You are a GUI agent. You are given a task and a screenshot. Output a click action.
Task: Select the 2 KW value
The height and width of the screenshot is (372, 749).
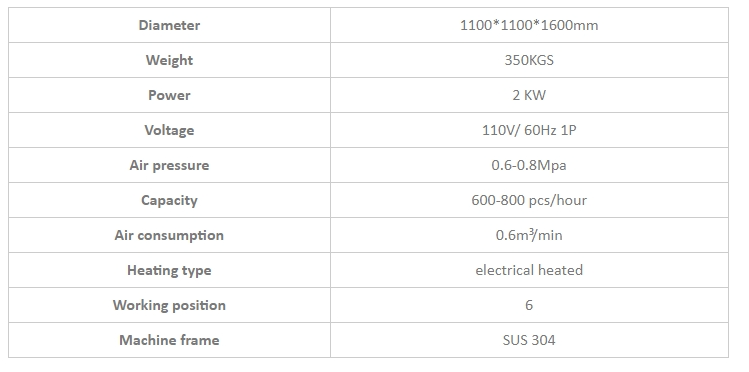click(529, 95)
